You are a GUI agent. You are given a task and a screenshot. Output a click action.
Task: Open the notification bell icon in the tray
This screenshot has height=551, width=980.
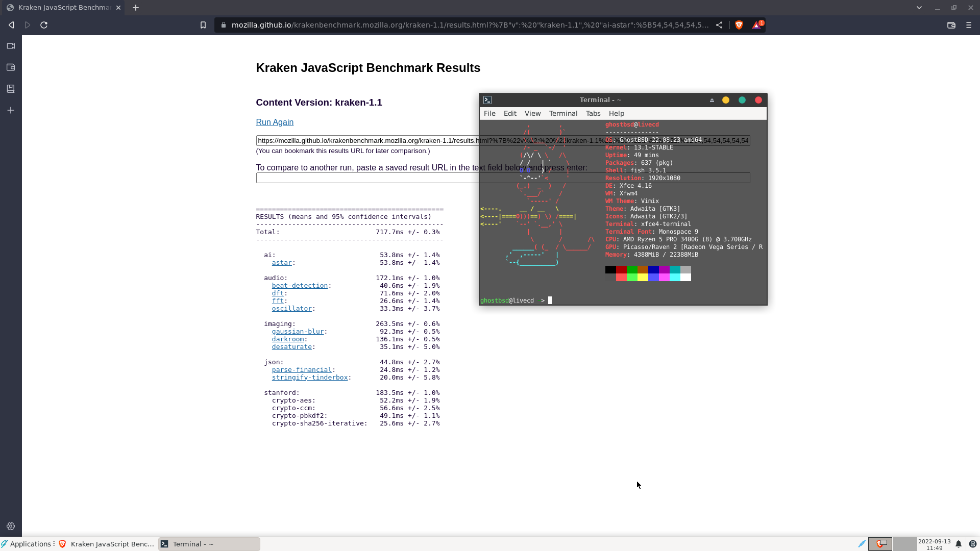coord(959,544)
